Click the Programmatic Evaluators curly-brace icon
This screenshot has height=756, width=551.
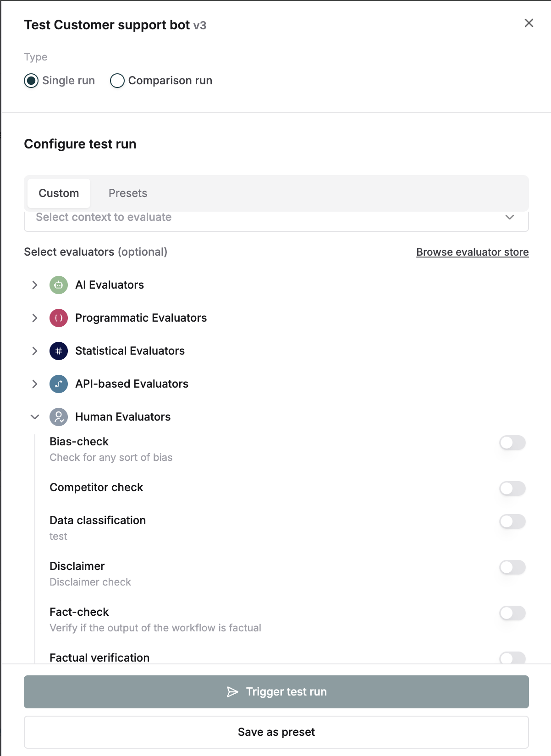[x=58, y=318]
